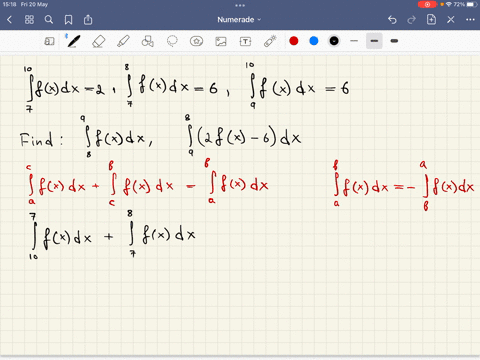Add a new page
Screen dimensions: 480x360
[x=431, y=19]
